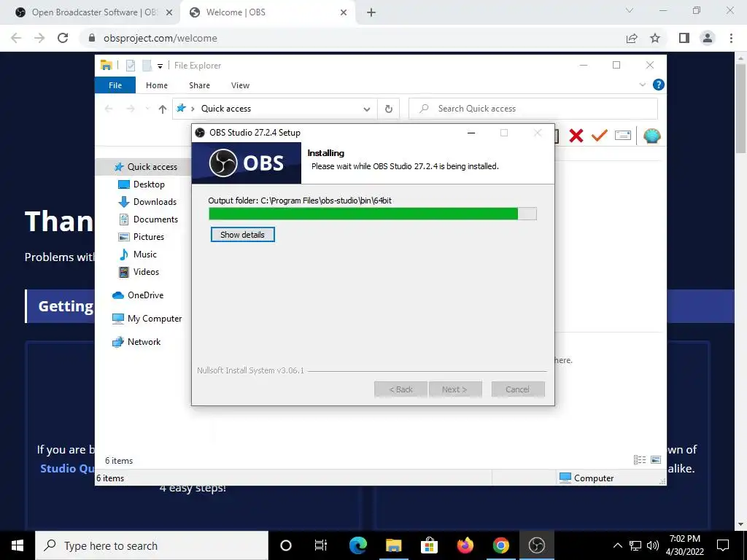Share this page from the address bar
The image size is (747, 560).
click(x=632, y=38)
